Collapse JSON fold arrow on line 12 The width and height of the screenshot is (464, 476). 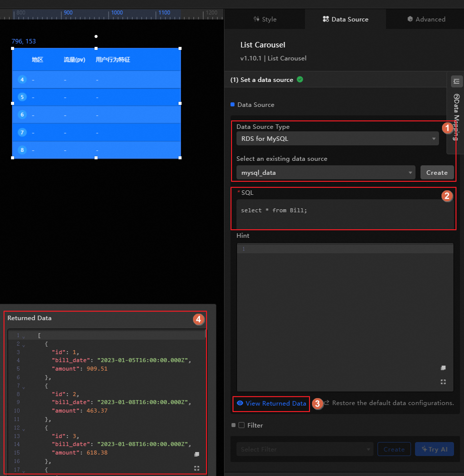click(x=23, y=429)
